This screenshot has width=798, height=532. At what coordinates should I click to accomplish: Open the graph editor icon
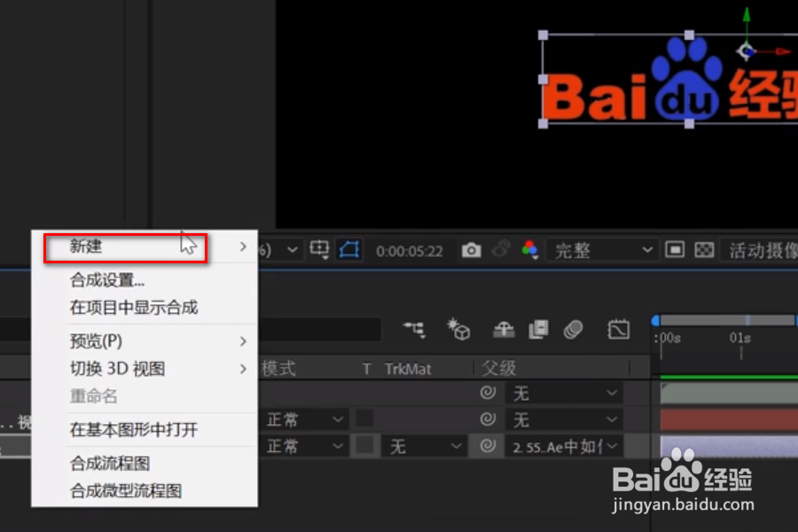coord(618,329)
